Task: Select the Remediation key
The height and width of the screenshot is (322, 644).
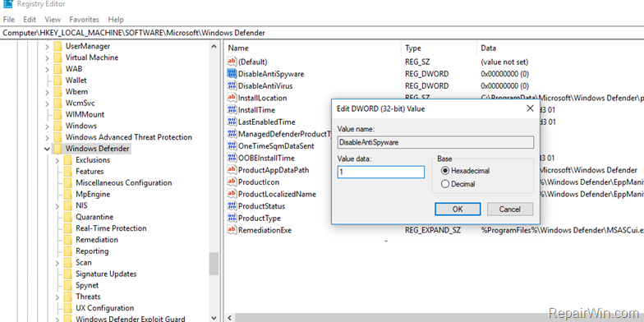Action: 97,240
